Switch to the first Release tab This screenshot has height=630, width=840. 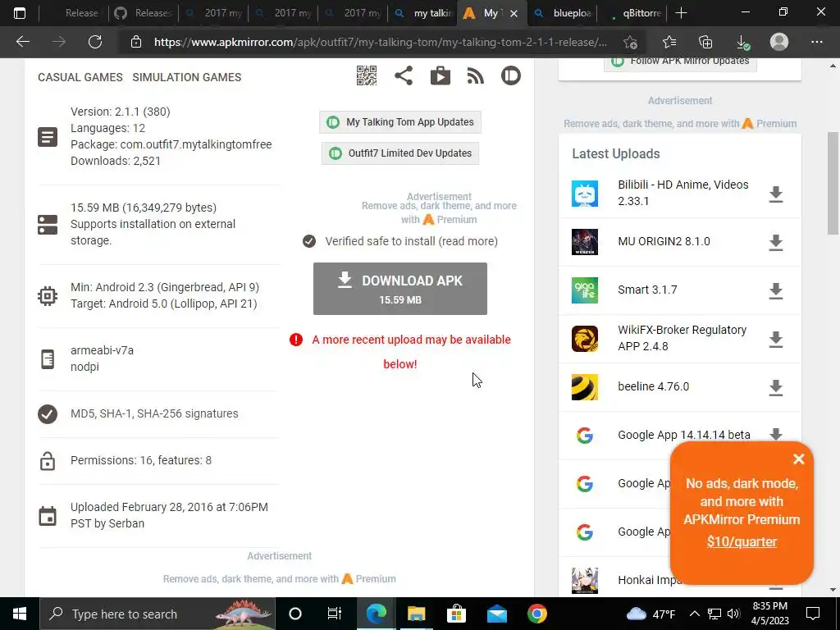tap(74, 13)
